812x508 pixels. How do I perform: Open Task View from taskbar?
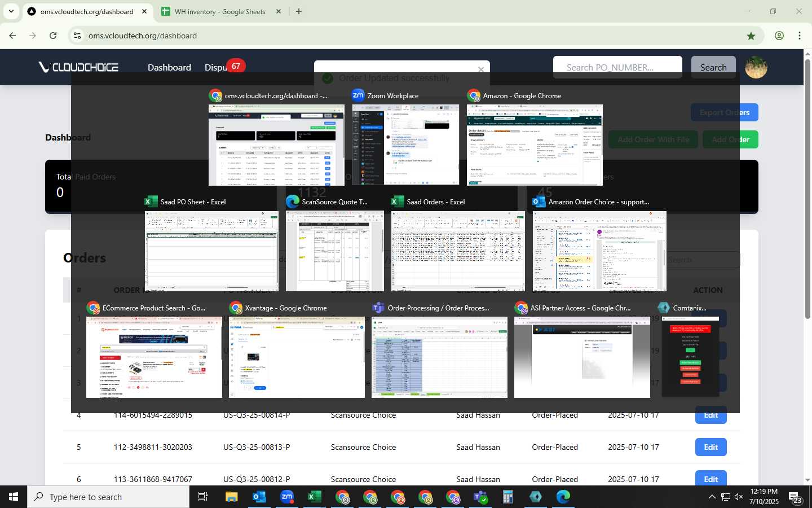pos(203,497)
